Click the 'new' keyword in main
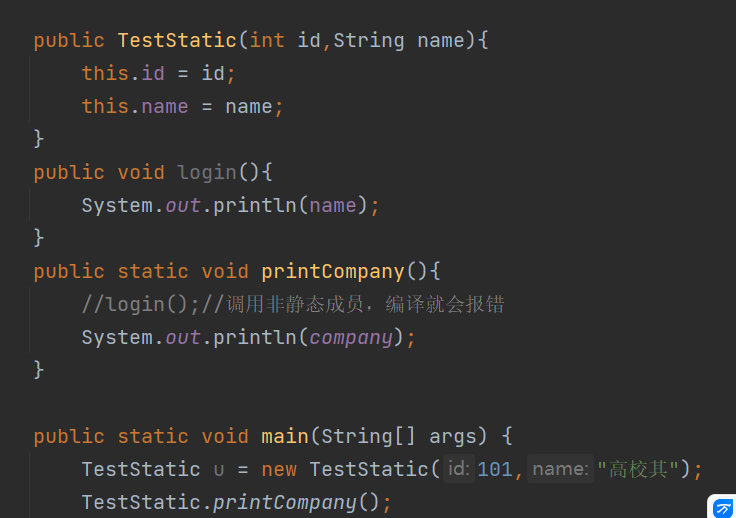Screen dimensions: 736x518 click(279, 469)
